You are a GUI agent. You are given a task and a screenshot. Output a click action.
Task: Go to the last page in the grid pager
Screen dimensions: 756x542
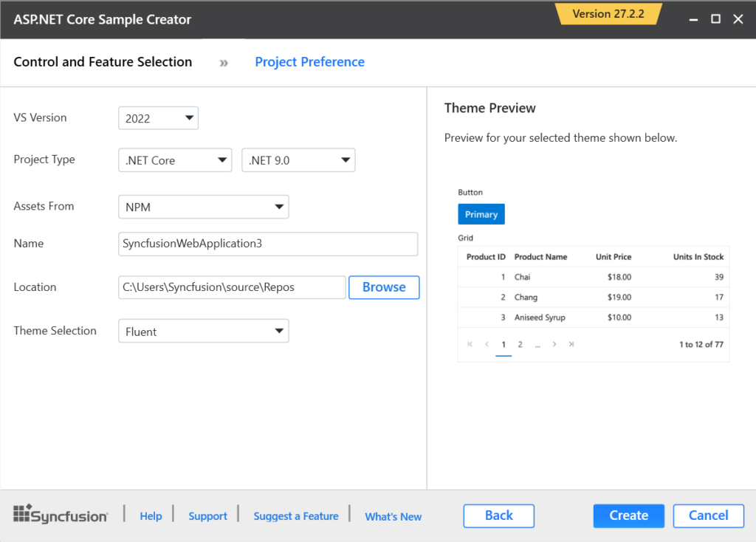(x=571, y=344)
